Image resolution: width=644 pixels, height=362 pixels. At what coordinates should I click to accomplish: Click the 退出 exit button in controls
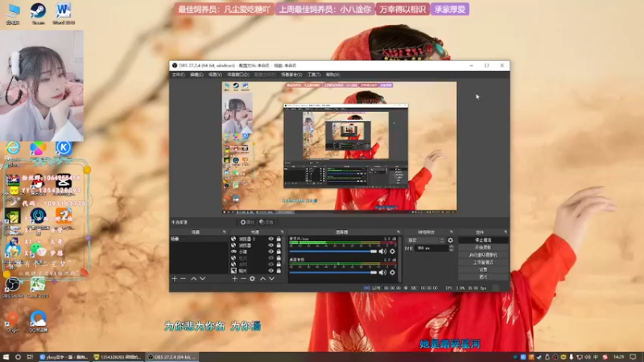pyautogui.click(x=483, y=277)
